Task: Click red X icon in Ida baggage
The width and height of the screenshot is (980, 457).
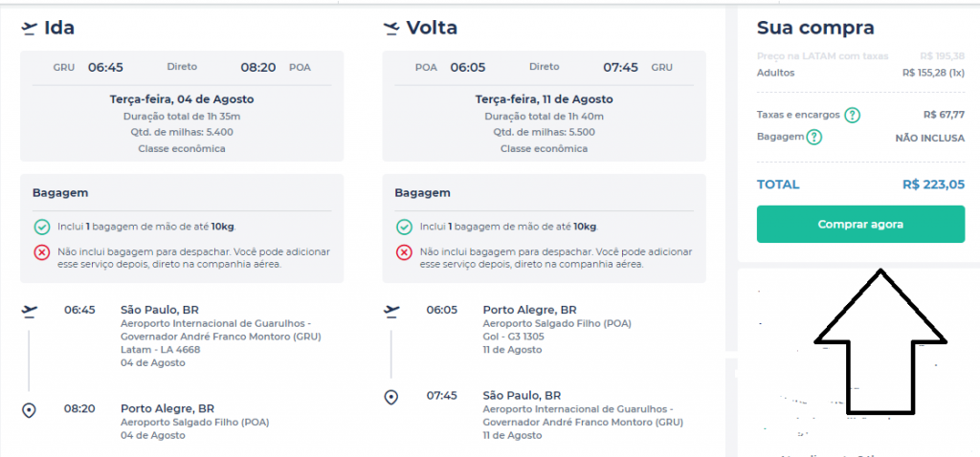Action: tap(42, 252)
